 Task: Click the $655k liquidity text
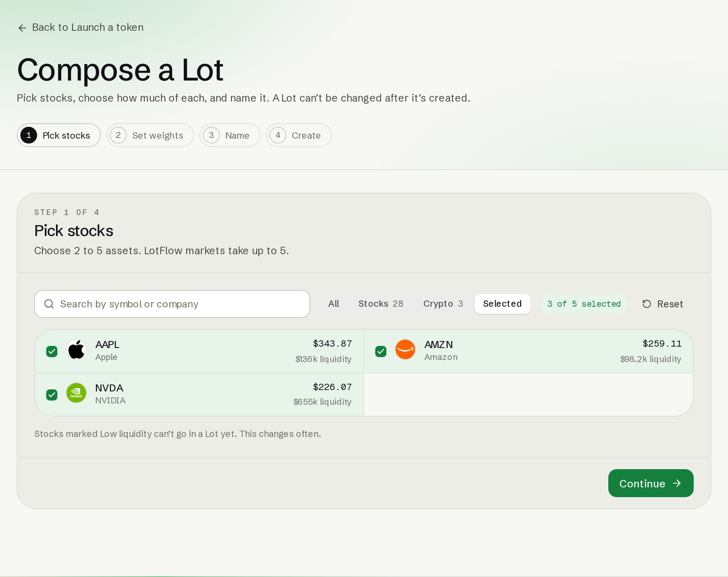click(322, 402)
